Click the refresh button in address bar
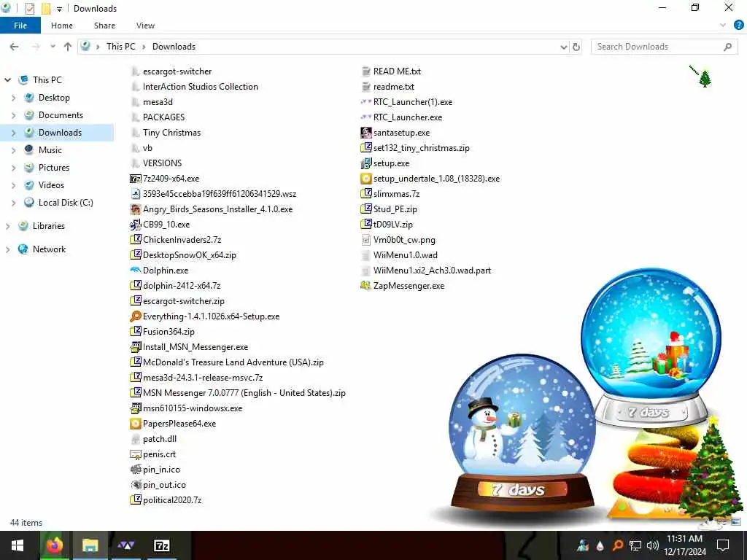This screenshot has width=747, height=560. 576,47
